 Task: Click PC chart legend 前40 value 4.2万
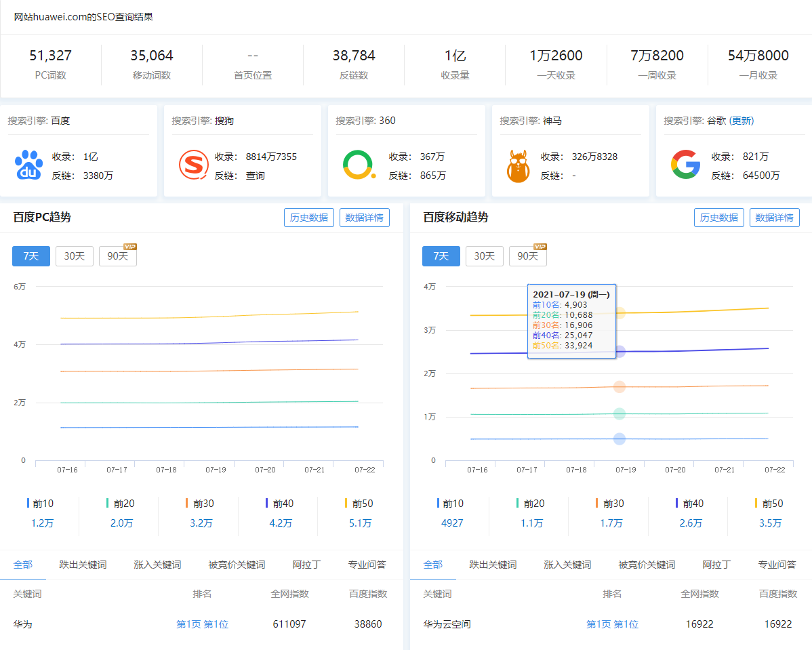(x=281, y=523)
